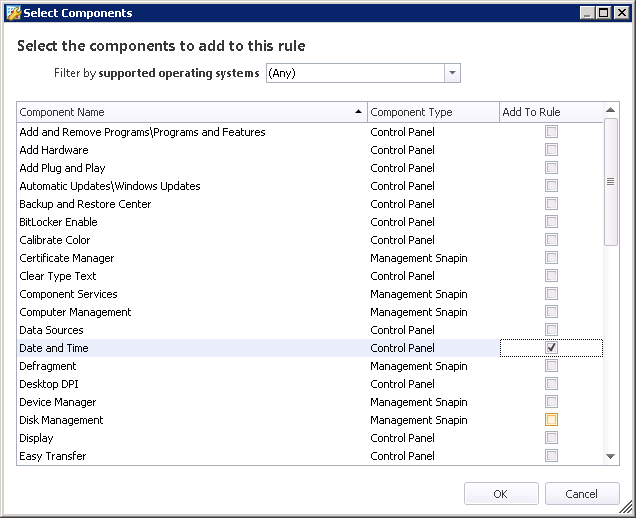Check Automatic Updates\Windows Updates checkbox
The height and width of the screenshot is (518, 636).
coord(551,186)
